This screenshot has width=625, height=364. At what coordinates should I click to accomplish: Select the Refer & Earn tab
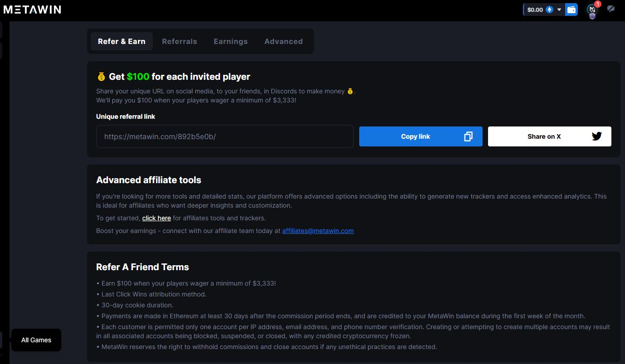point(122,41)
